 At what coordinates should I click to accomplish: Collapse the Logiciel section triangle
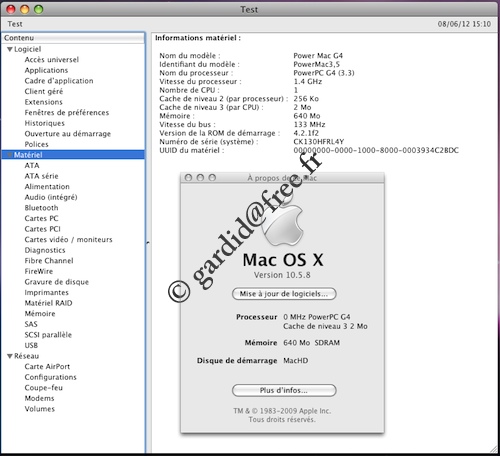click(x=10, y=49)
